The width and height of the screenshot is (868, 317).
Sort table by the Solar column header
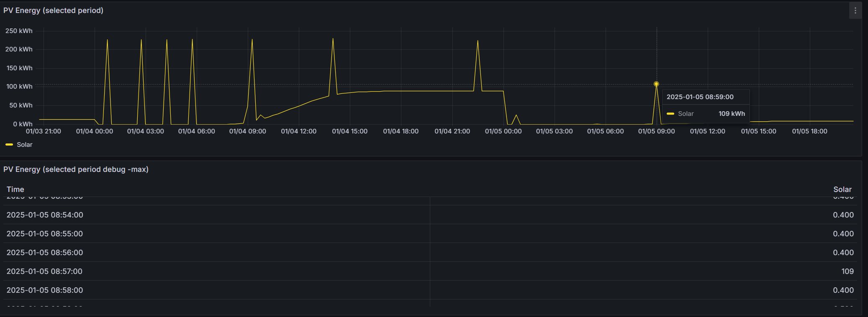842,189
